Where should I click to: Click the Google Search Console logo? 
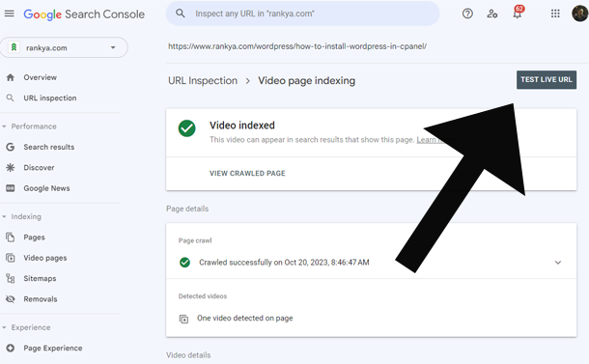pos(84,14)
